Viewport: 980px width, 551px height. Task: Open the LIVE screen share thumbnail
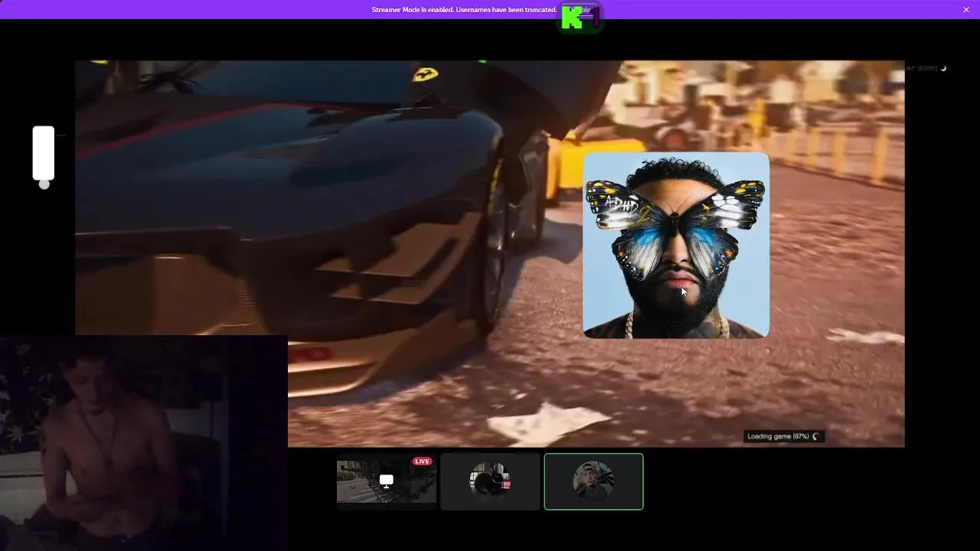coord(387,481)
